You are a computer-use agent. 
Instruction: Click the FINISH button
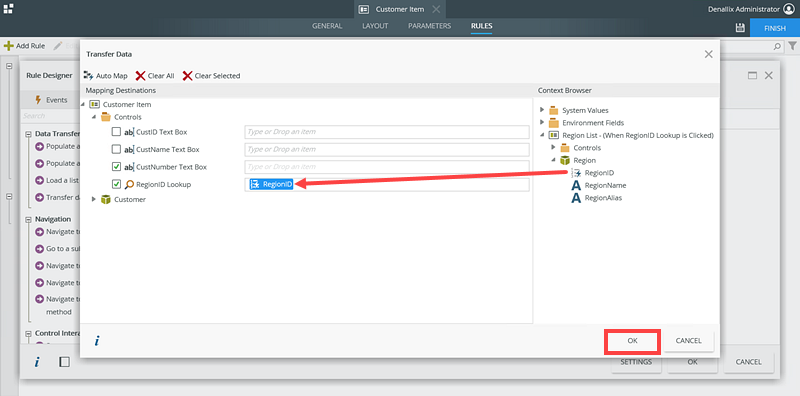click(774, 28)
